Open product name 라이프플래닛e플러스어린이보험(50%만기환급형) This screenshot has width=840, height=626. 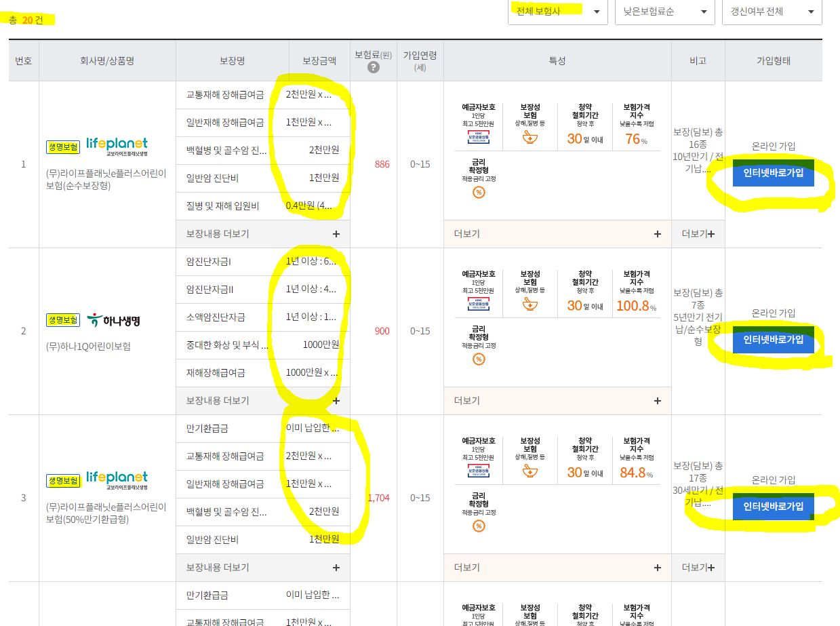pyautogui.click(x=106, y=513)
